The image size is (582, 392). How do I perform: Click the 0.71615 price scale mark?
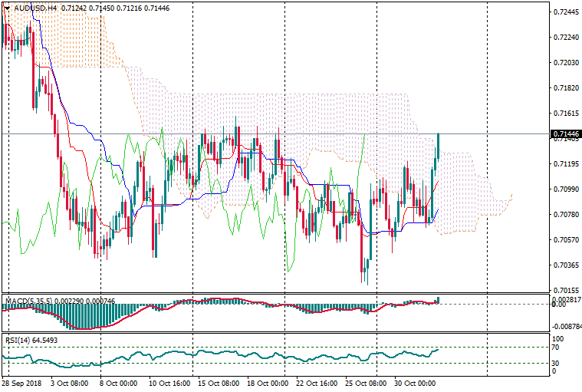pyautogui.click(x=565, y=114)
